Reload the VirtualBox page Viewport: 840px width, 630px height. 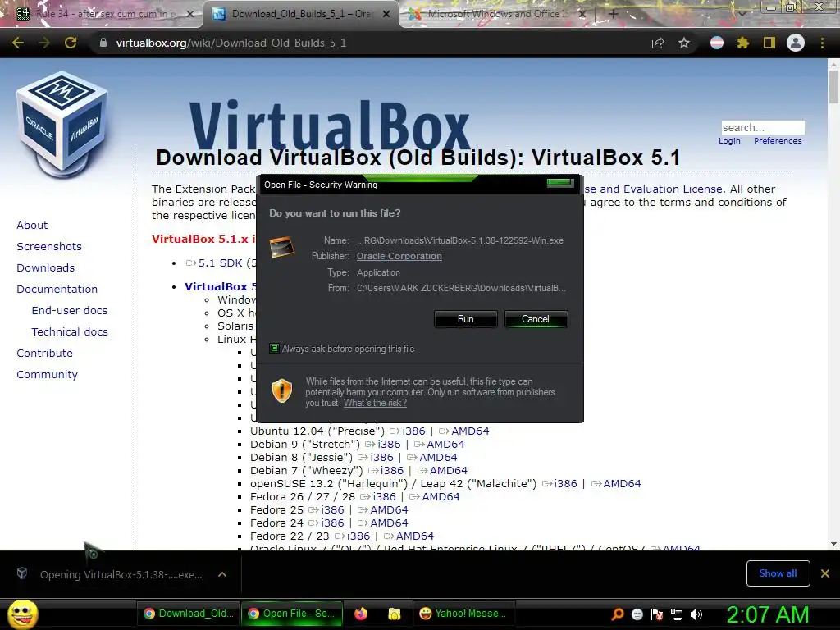71,43
